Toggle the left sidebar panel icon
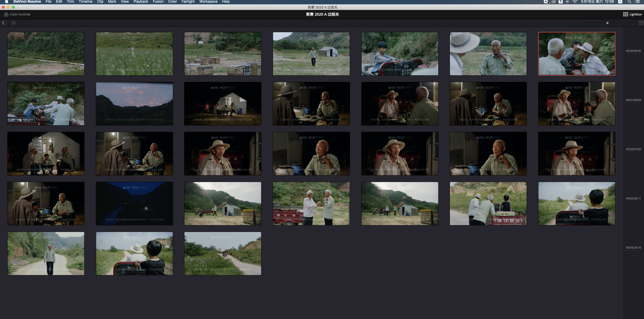 coord(4,23)
